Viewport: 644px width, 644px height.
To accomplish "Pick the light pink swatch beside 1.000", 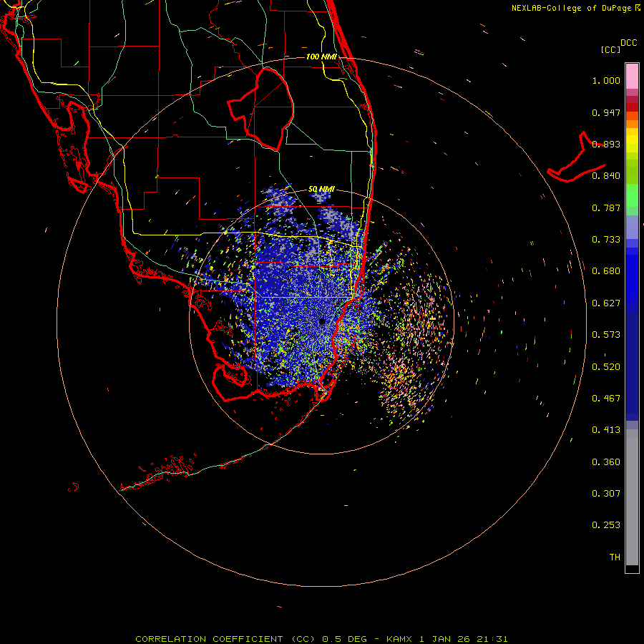I will click(632, 77).
